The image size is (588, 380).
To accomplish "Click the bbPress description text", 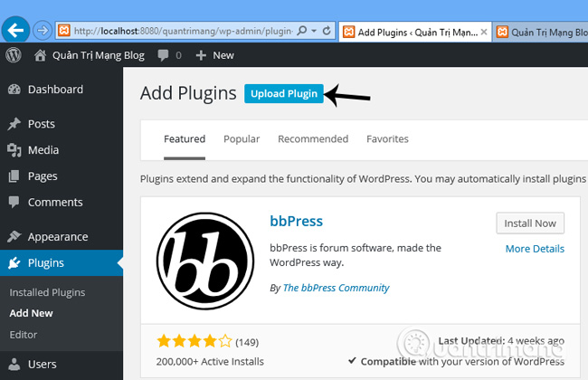I will pos(356,255).
